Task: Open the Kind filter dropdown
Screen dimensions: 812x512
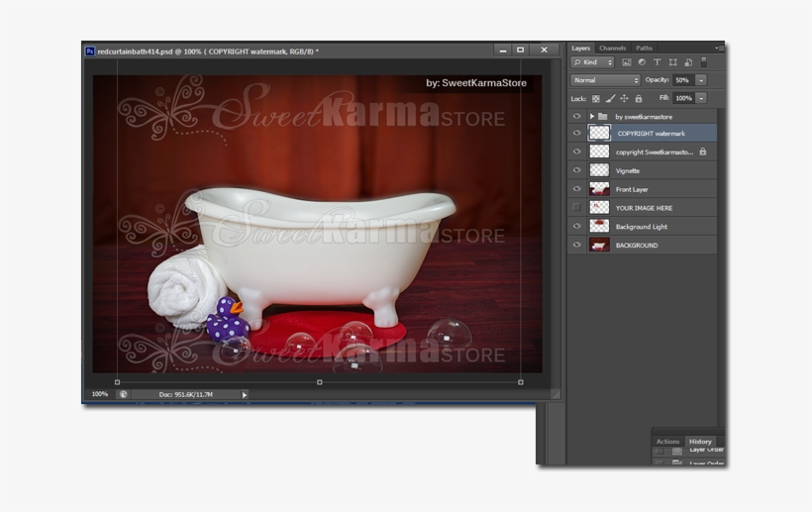Action: 592,62
